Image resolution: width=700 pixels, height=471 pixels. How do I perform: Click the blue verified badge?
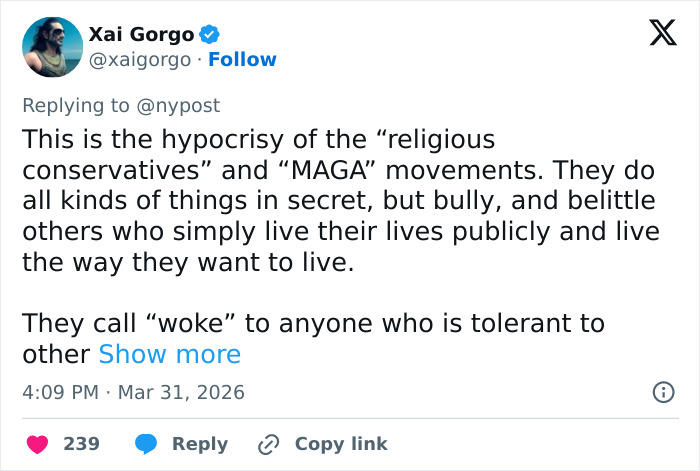[x=210, y=35]
